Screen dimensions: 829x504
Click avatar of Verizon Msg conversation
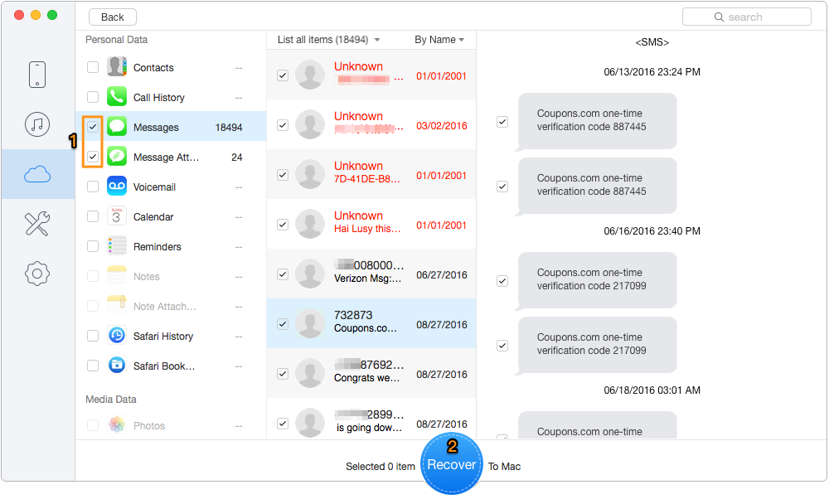310,274
